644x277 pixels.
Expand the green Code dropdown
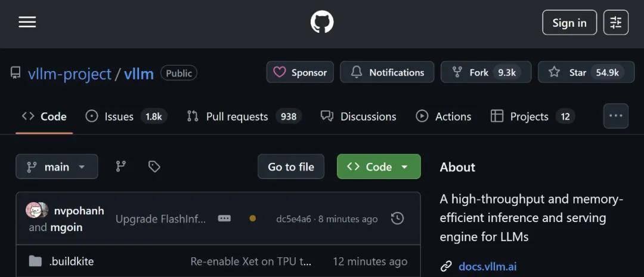pos(379,167)
